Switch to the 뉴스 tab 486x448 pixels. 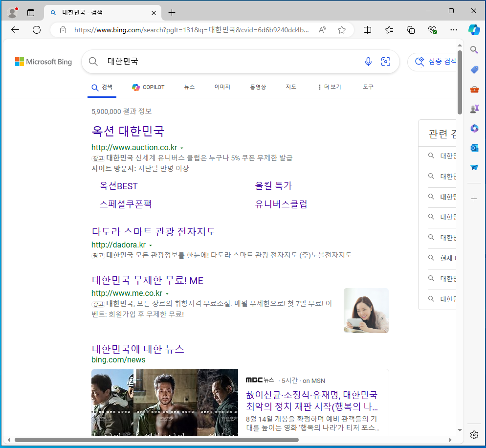(189, 87)
